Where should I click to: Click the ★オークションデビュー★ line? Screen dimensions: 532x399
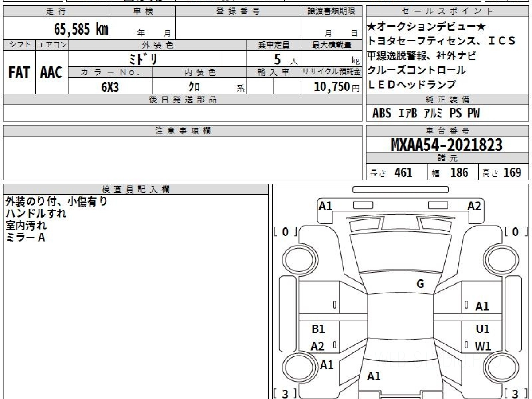pos(426,27)
